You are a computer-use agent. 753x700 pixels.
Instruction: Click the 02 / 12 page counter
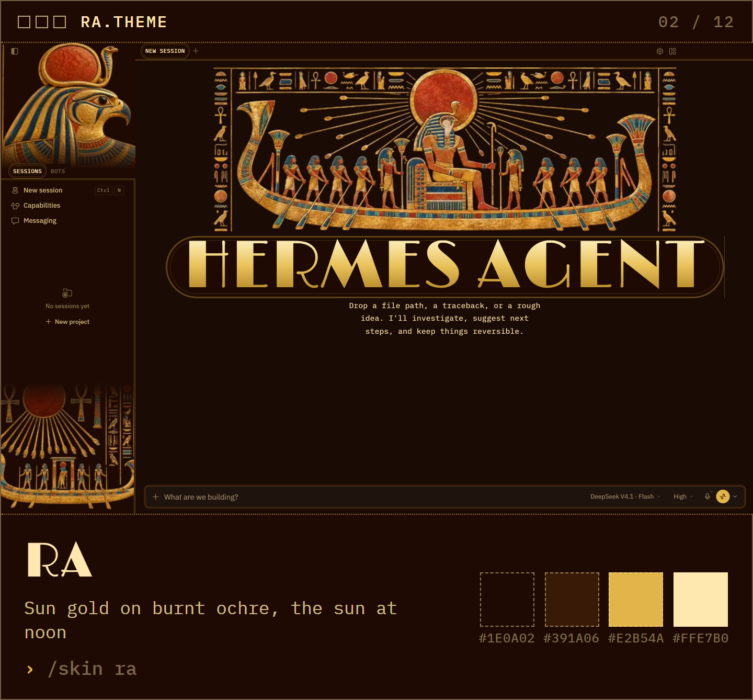pos(696,22)
